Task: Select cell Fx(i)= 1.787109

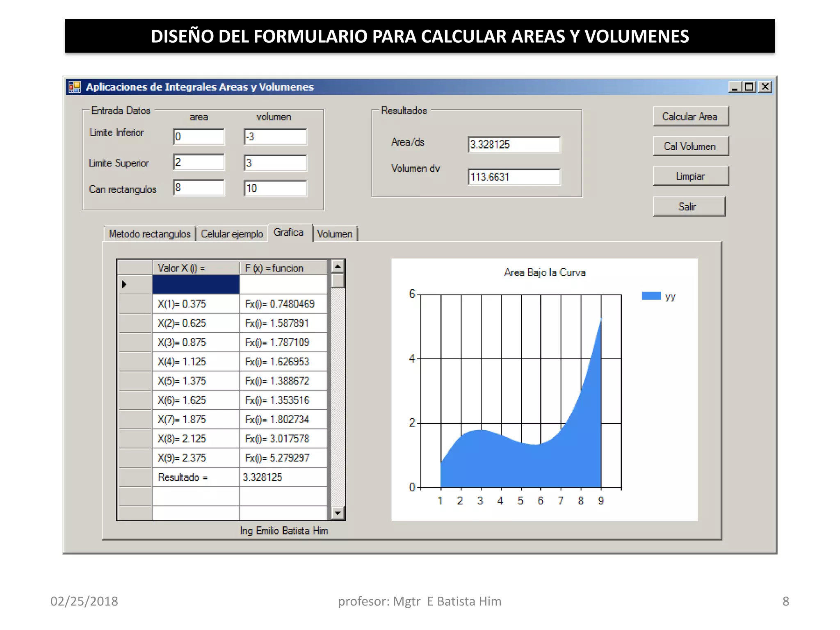Action: point(283,342)
